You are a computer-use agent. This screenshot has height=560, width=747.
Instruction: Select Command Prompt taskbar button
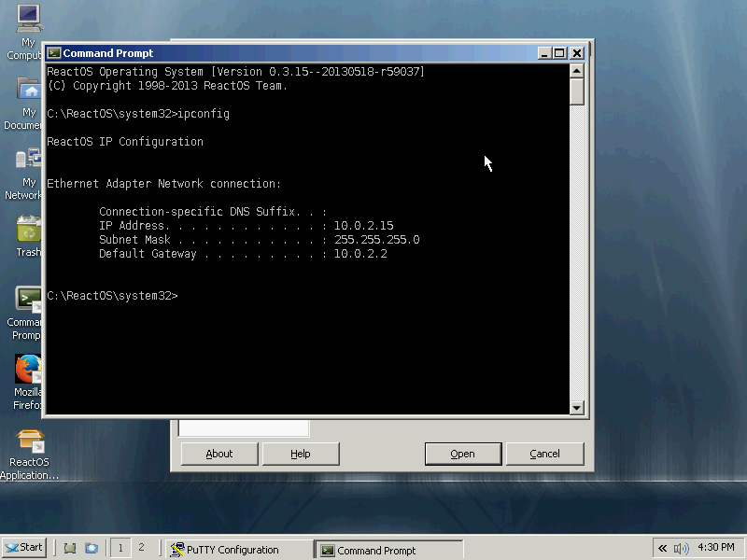coord(388,550)
